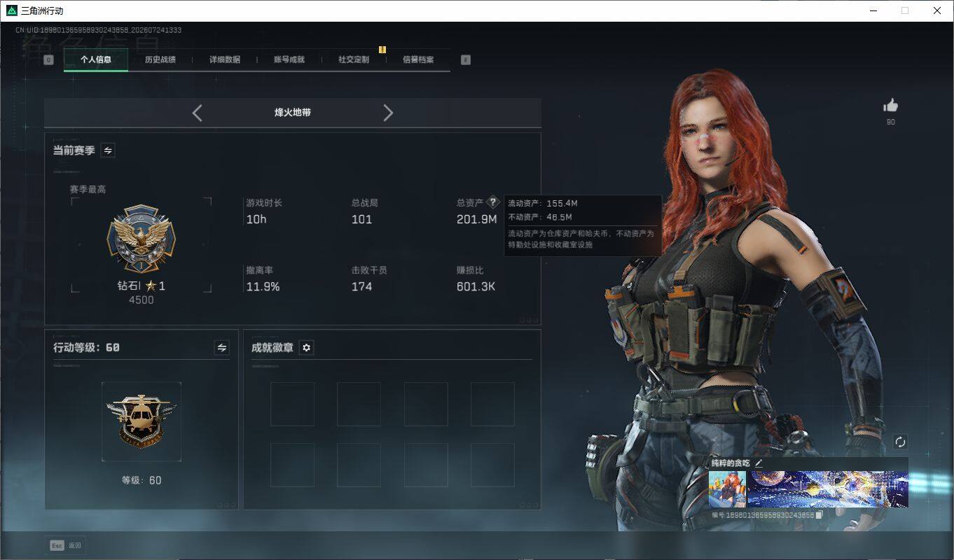The height and width of the screenshot is (560, 954).
Task: Click the nickname 纯粹的贪吃
Action: 731,463
